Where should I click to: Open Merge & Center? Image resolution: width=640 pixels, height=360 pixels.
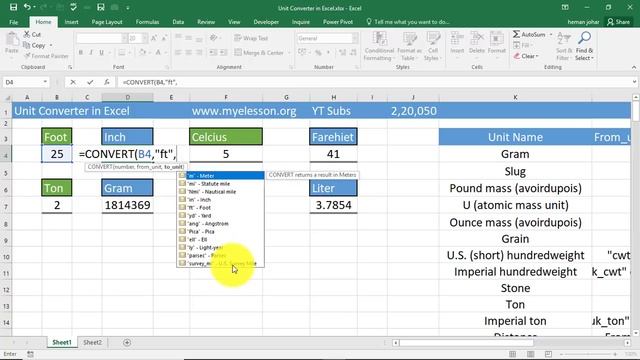coord(260,53)
